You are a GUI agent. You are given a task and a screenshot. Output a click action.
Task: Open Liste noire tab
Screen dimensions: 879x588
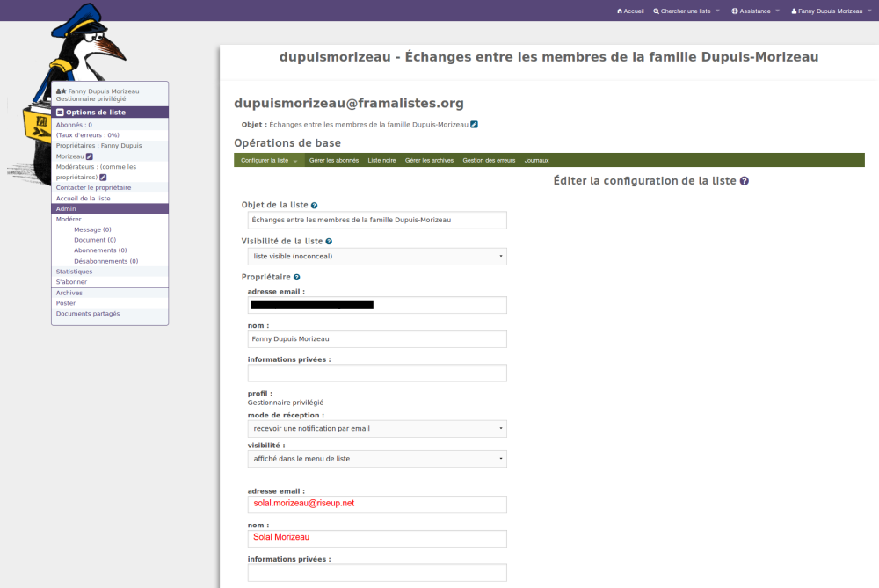[381, 160]
